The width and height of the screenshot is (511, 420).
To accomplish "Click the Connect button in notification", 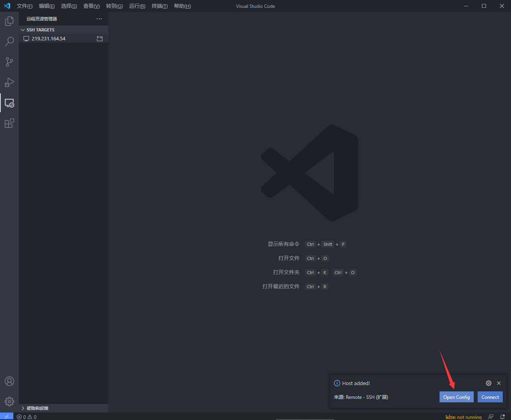I will (490, 397).
